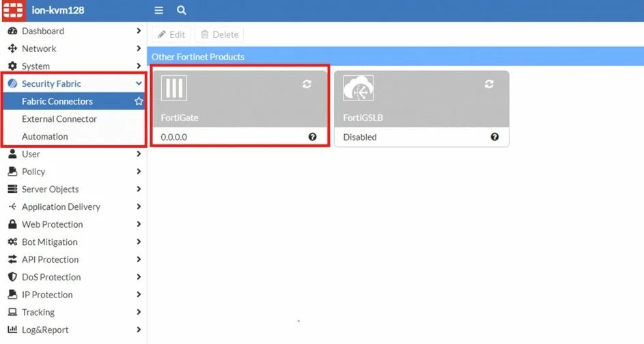Expand Network menu chevron
This screenshot has width=644, height=344.
click(139, 49)
